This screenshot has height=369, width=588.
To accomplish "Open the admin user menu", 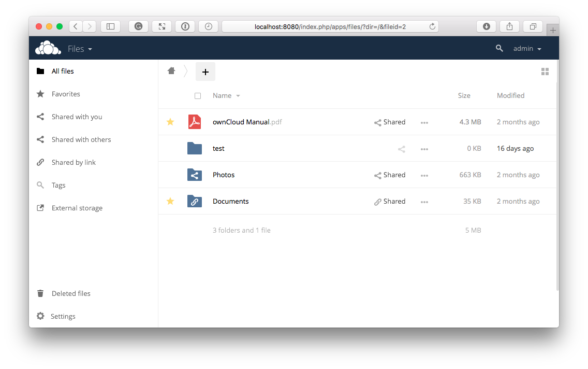I will tap(527, 48).
